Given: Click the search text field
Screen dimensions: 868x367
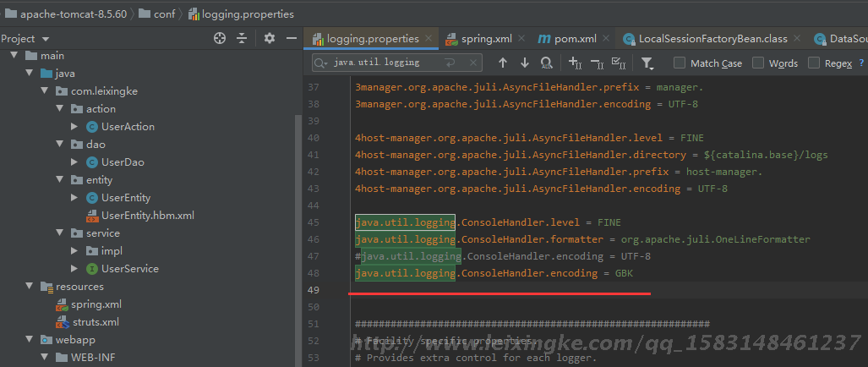Looking at the screenshot, I should point(385,63).
